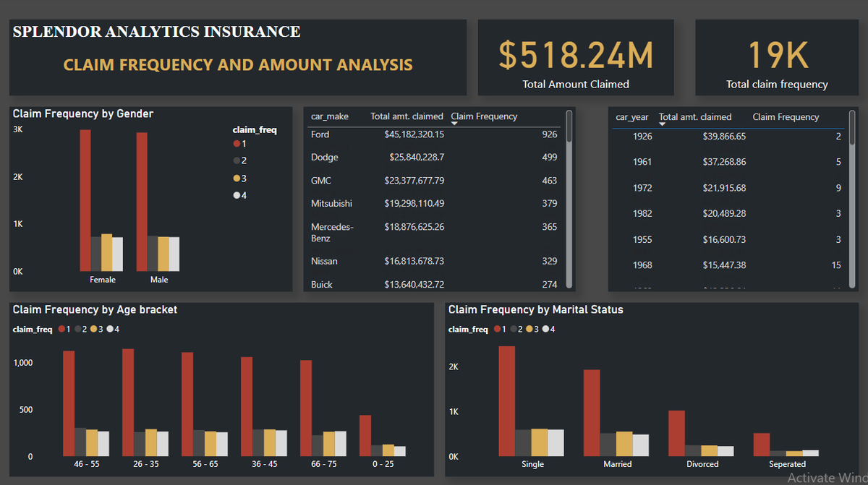Click the tall red Female bar in Gender chart
Viewport: 868px width, 485px height.
coord(85,200)
